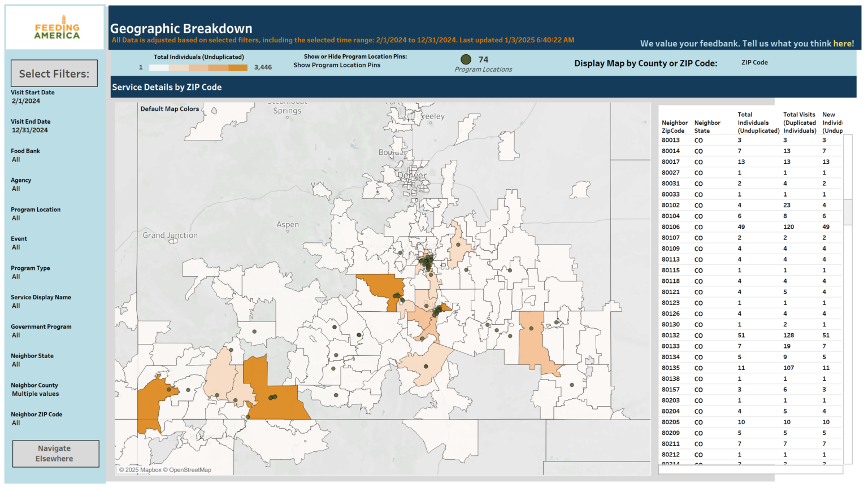This screenshot has width=868, height=488.
Task: Click the Feeding America logo
Action: [x=54, y=27]
